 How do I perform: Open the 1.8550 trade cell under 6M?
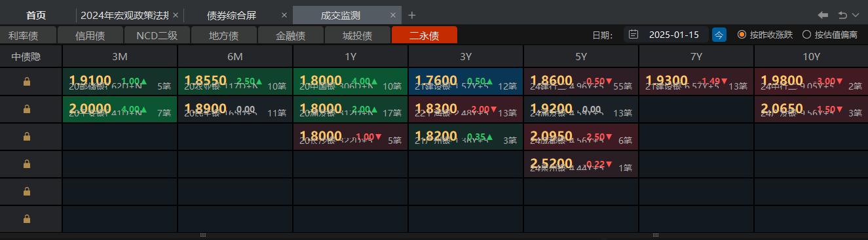(235, 82)
